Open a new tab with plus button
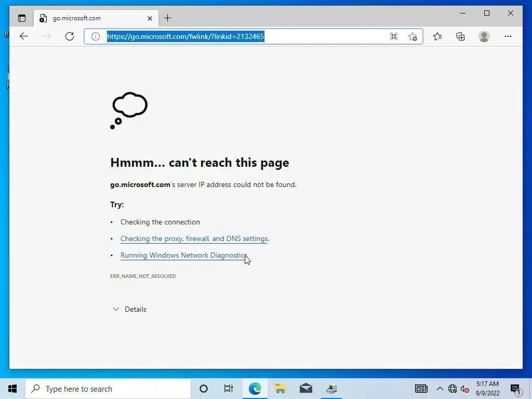The image size is (532, 399). coord(168,18)
